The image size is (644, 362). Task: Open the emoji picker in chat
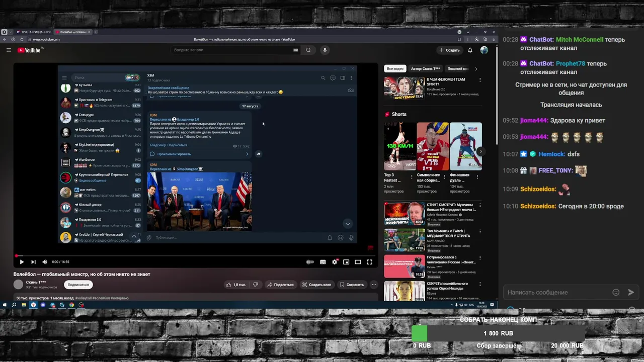pyautogui.click(x=616, y=292)
